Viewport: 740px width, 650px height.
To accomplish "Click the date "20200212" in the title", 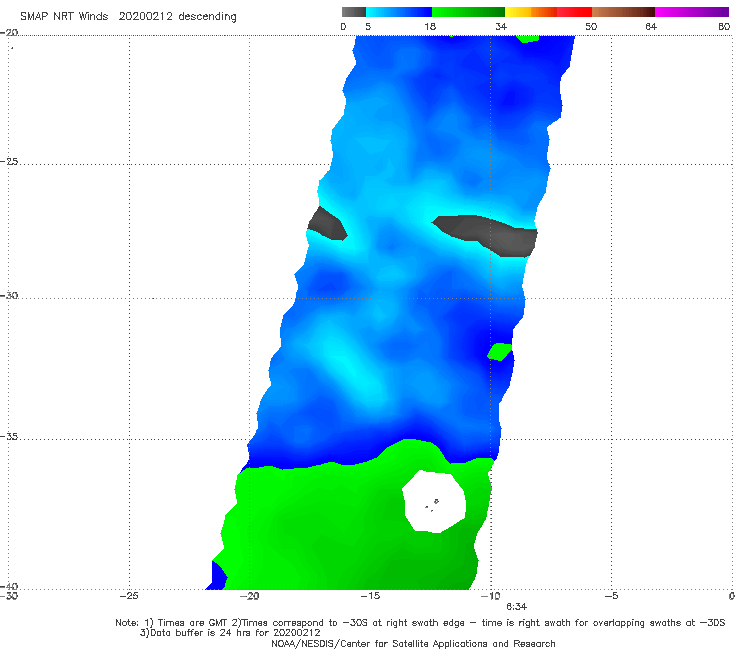I will coord(145,16).
